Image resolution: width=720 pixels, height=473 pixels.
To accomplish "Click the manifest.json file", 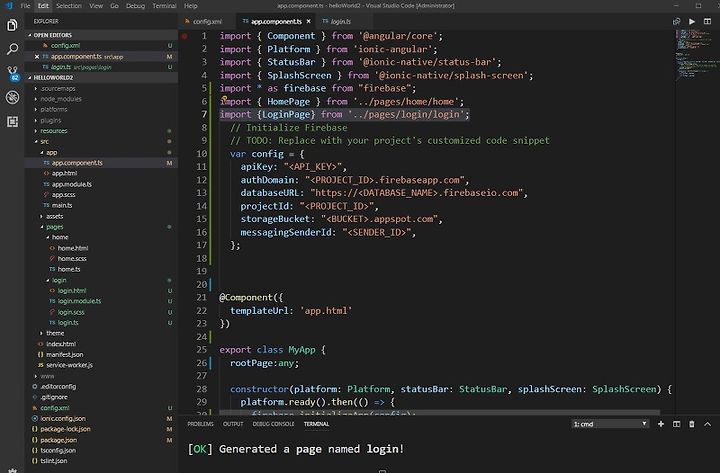I will 65,355.
